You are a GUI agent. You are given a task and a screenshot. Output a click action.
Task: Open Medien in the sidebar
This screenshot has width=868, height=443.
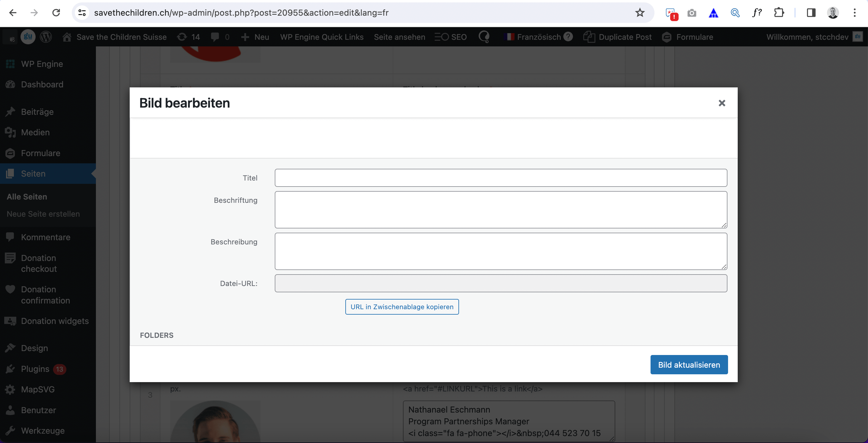pos(48,132)
